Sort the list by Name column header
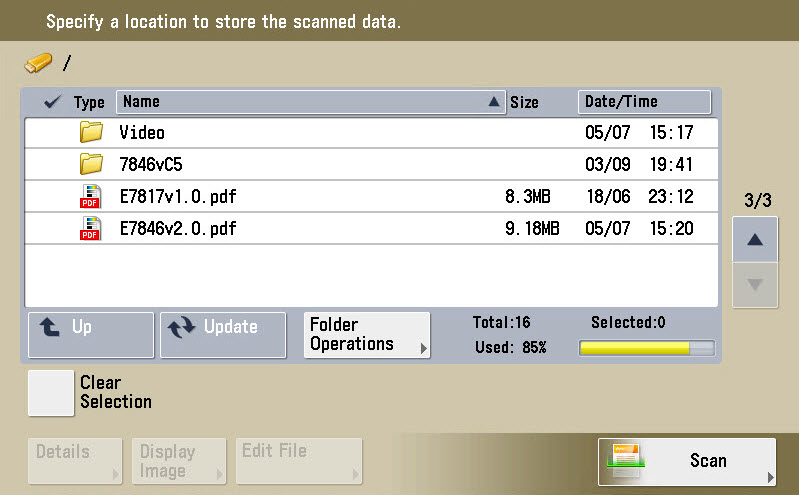 [x=310, y=102]
